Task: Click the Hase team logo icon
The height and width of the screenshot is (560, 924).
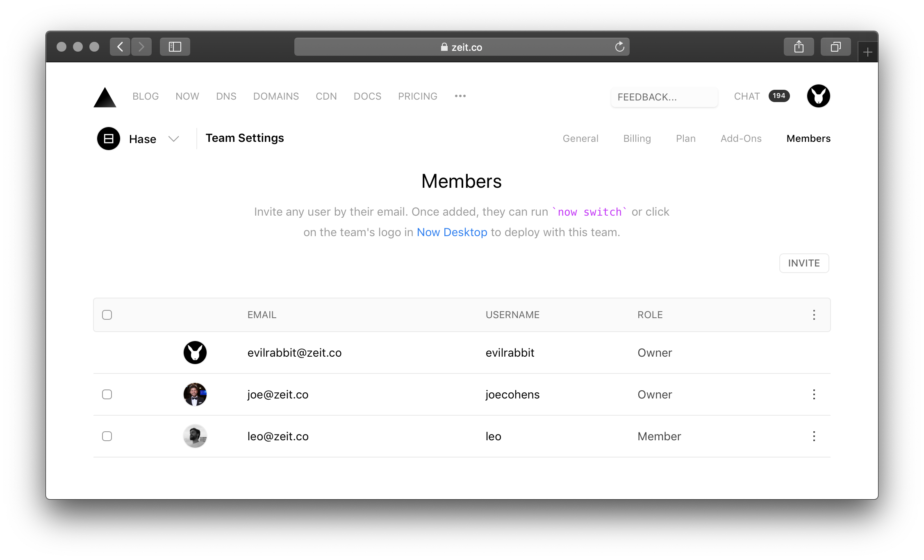Action: 108,139
